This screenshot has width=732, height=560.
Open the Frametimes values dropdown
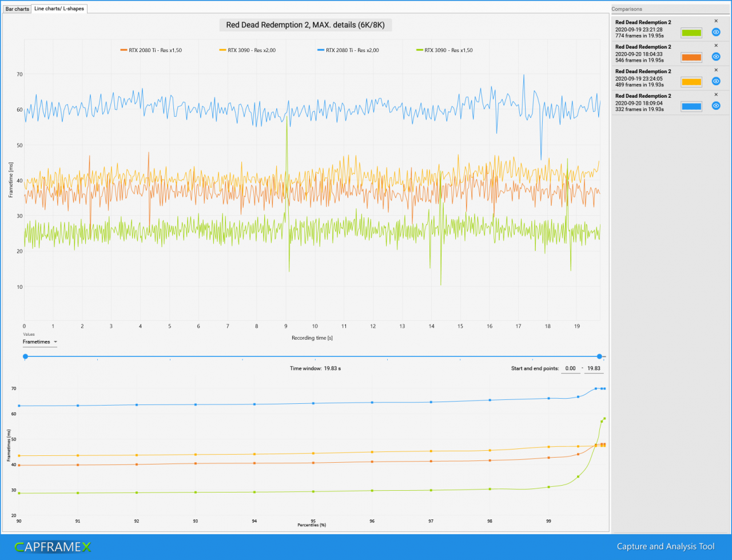click(40, 342)
